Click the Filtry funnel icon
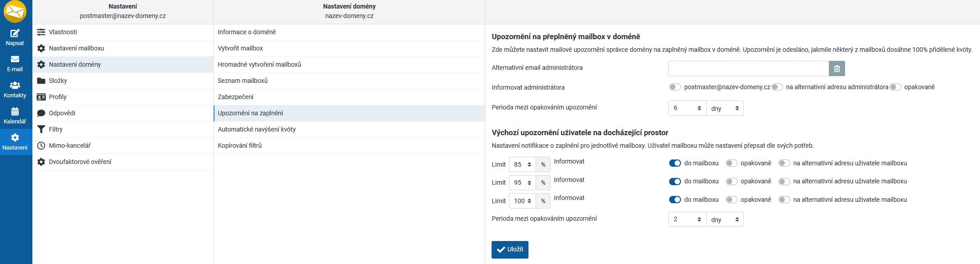The image size is (980, 264). coord(41,129)
